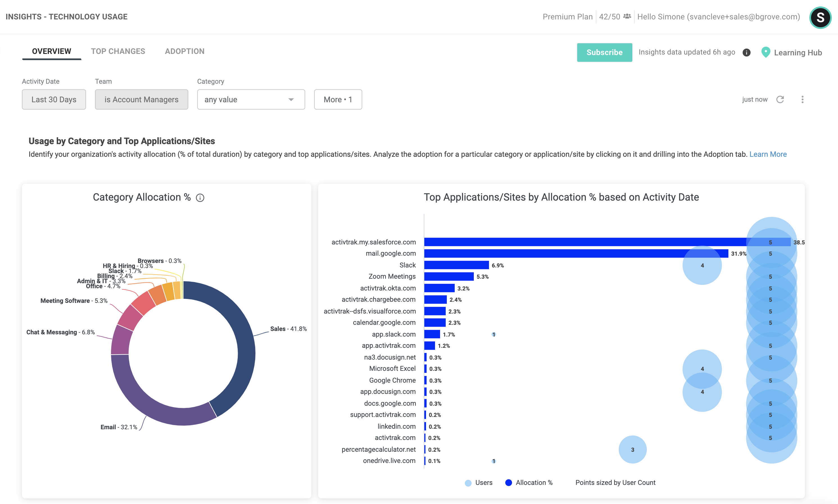Click the activtrak.chargebee.com allocation bar

pos(436,299)
